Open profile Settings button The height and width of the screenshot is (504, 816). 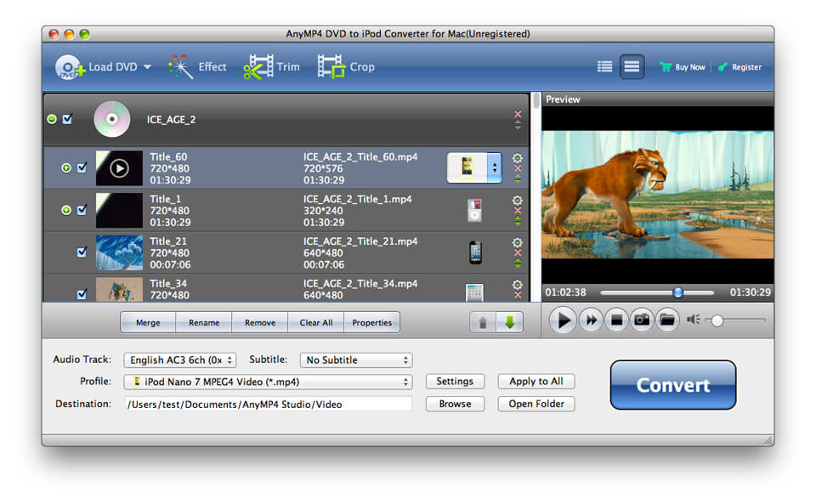point(455,382)
